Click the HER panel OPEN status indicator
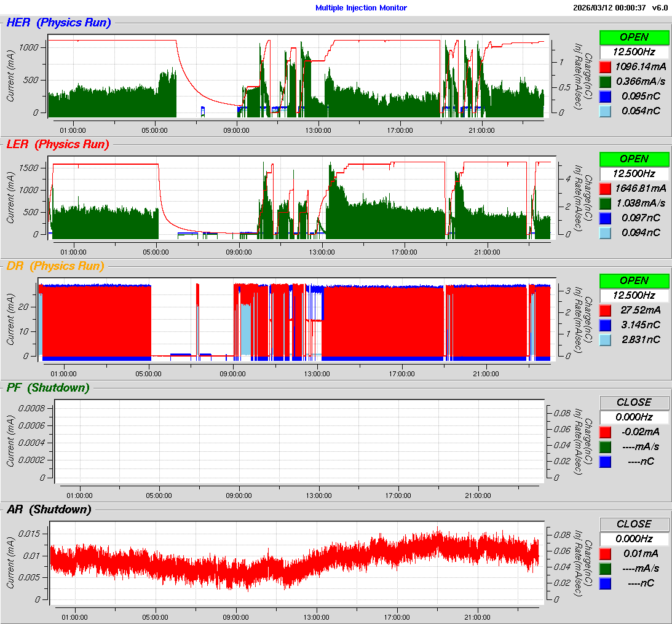672x624 pixels. pyautogui.click(x=634, y=37)
